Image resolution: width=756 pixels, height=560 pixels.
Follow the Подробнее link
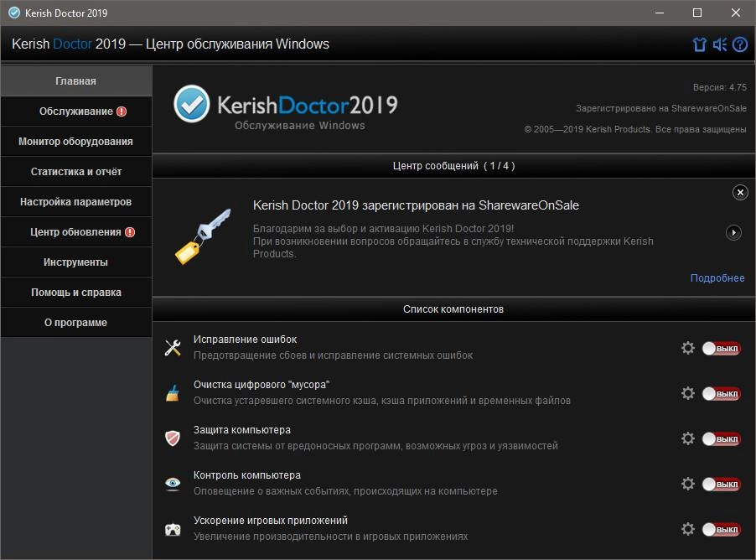[717, 277]
